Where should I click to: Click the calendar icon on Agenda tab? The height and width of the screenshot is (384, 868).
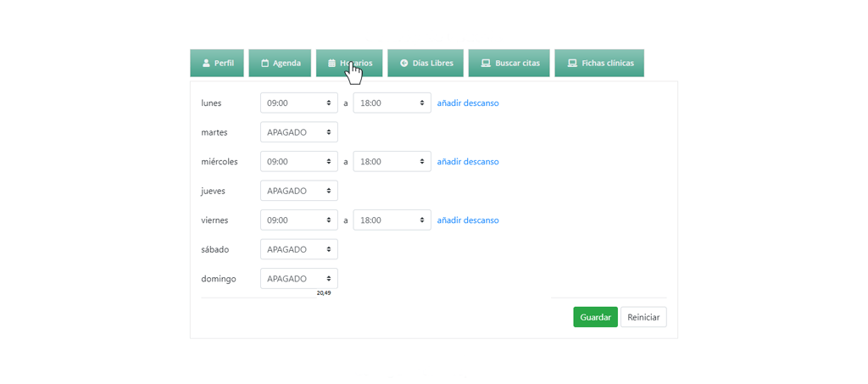264,64
